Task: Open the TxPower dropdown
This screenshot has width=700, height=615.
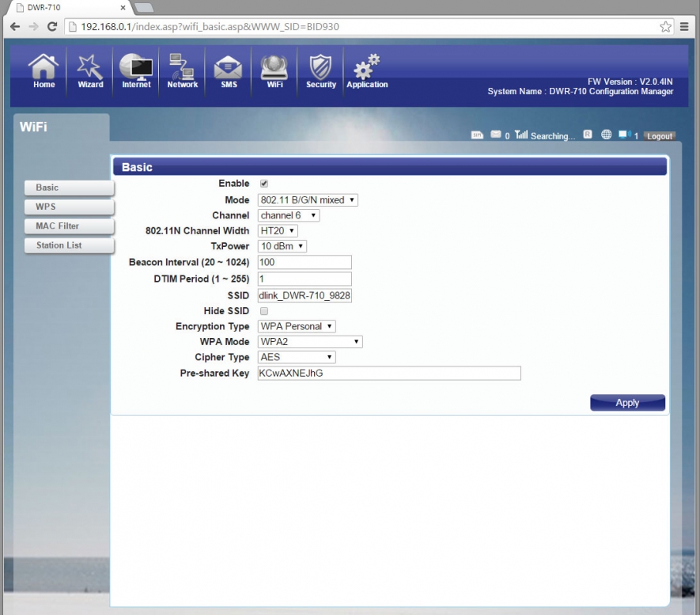Action: click(x=282, y=246)
